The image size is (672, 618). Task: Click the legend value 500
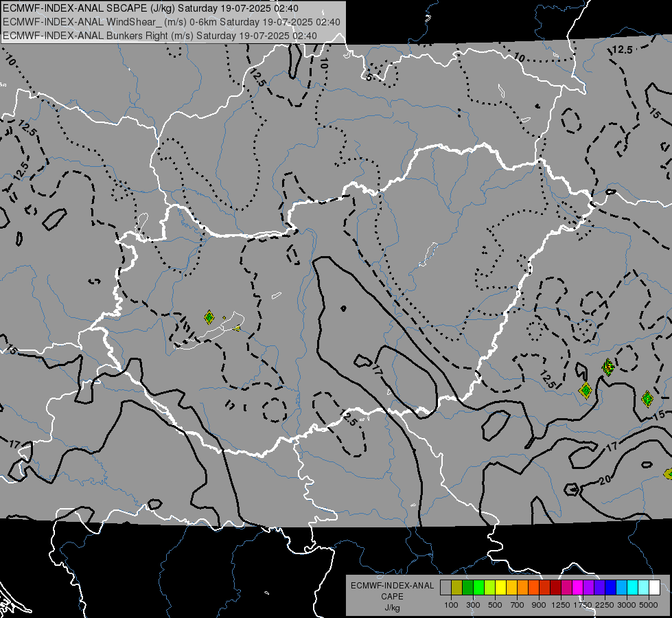click(495, 605)
